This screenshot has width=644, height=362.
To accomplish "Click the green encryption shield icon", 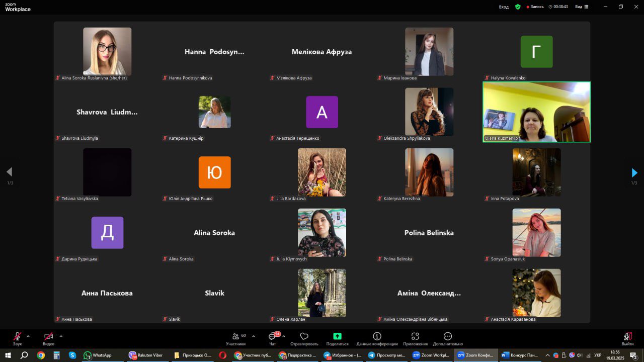I will 518,7.
